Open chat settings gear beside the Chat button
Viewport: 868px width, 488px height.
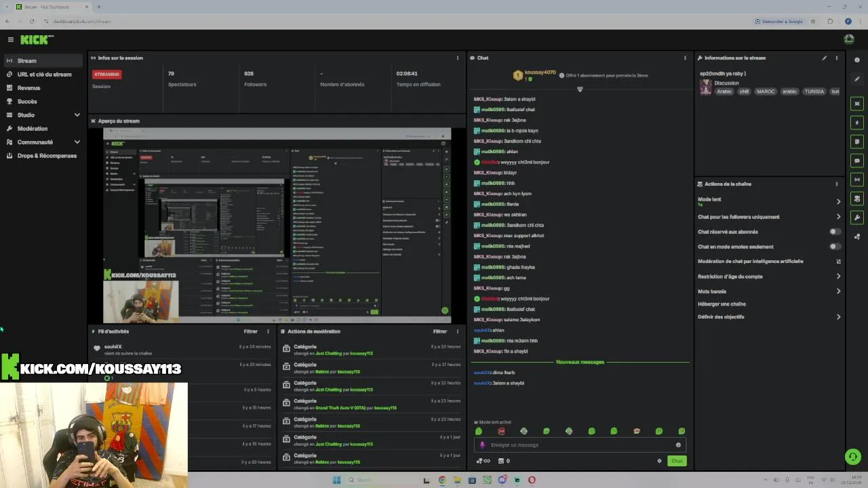tap(659, 461)
